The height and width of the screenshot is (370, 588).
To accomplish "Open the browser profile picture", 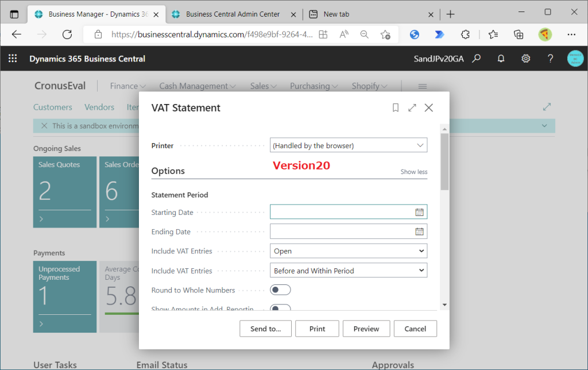I will [x=545, y=34].
